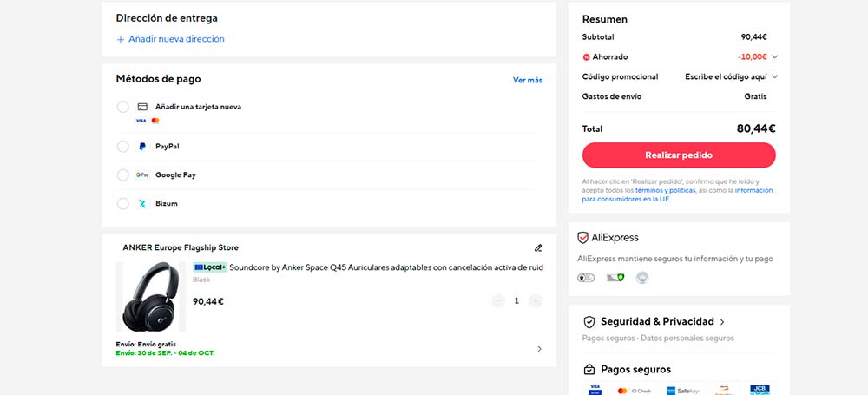
Task: Select the Google Pay radio button
Action: (x=122, y=175)
